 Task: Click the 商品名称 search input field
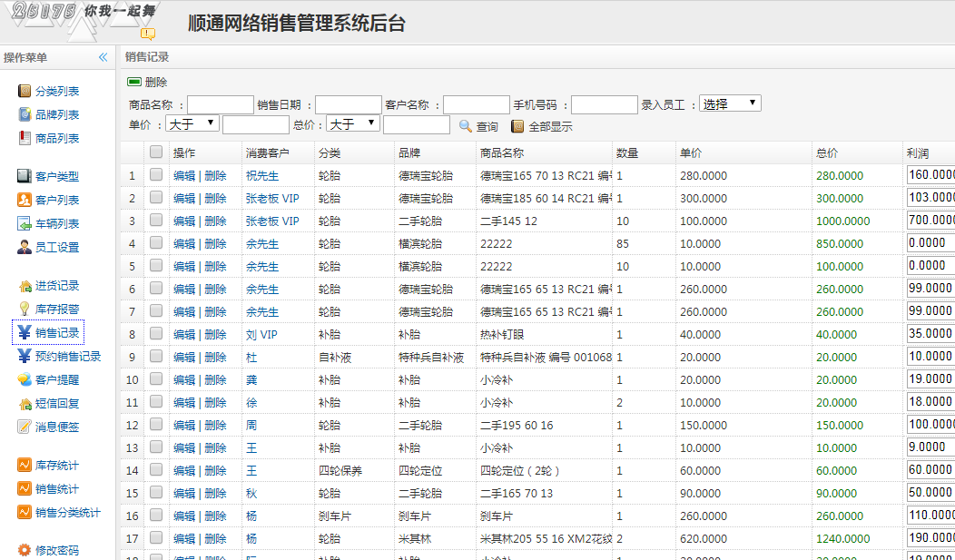tap(221, 104)
